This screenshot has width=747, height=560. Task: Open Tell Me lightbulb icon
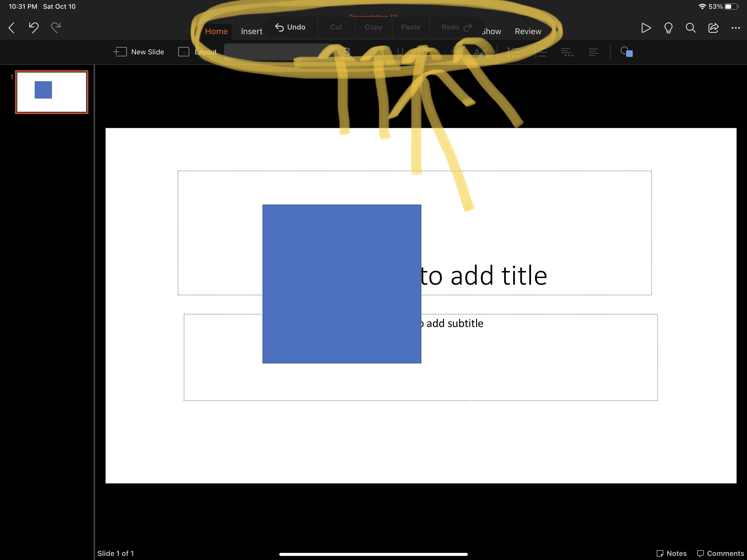coord(668,28)
